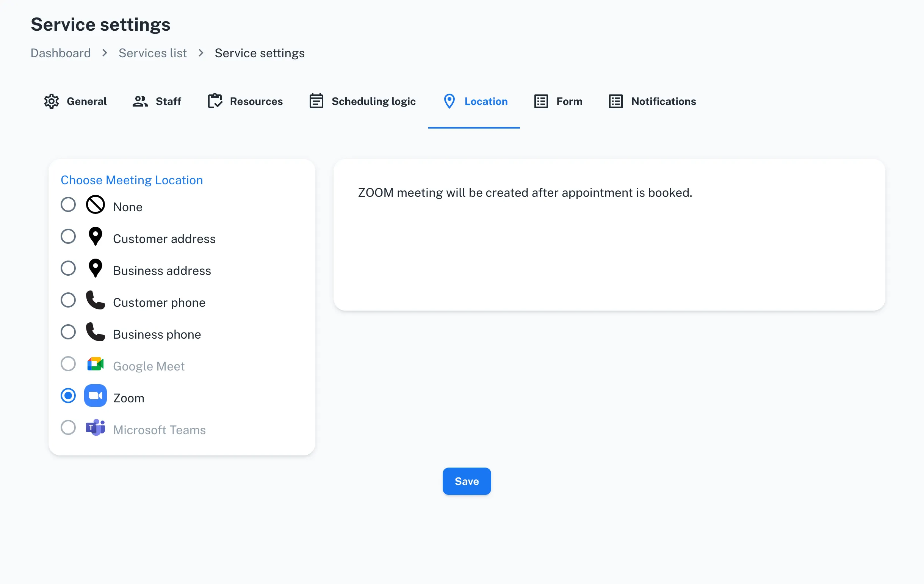Click the Save button
This screenshot has width=924, height=584.
click(466, 481)
